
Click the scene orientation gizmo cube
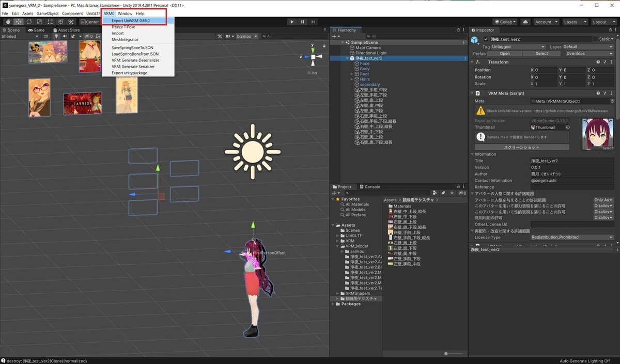coord(313,57)
